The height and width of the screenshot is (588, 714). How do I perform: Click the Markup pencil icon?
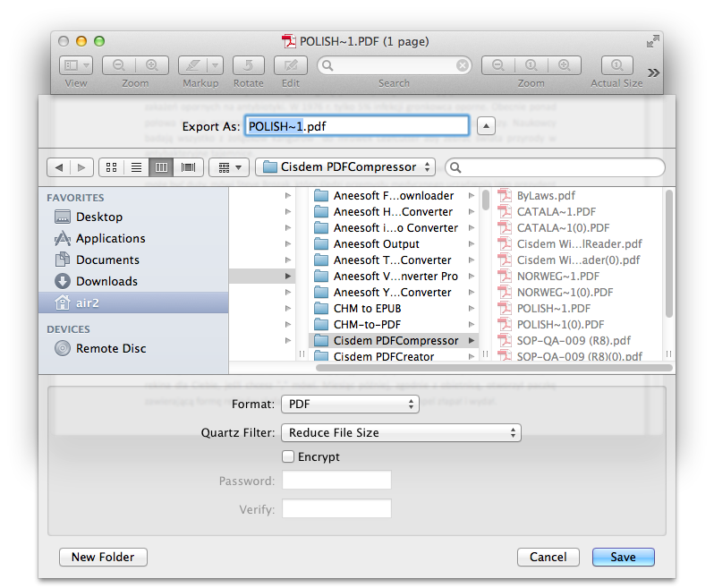point(192,65)
